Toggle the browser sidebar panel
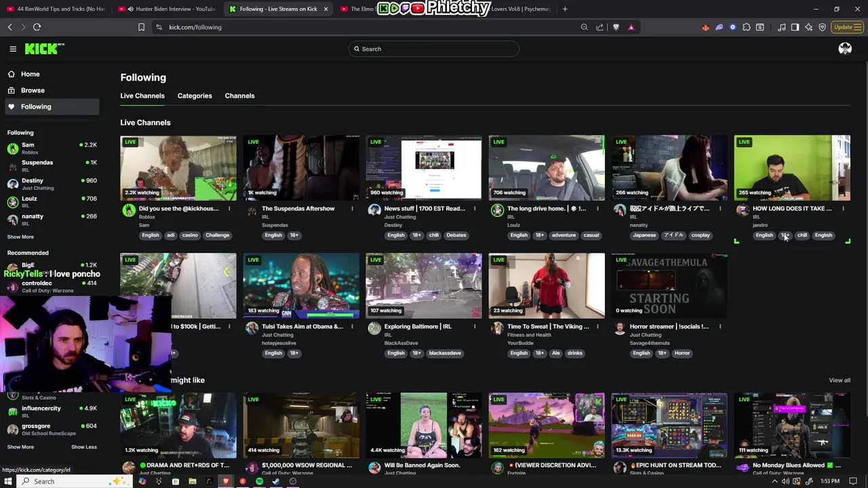Screen dimensions: 868x488 pos(795,27)
